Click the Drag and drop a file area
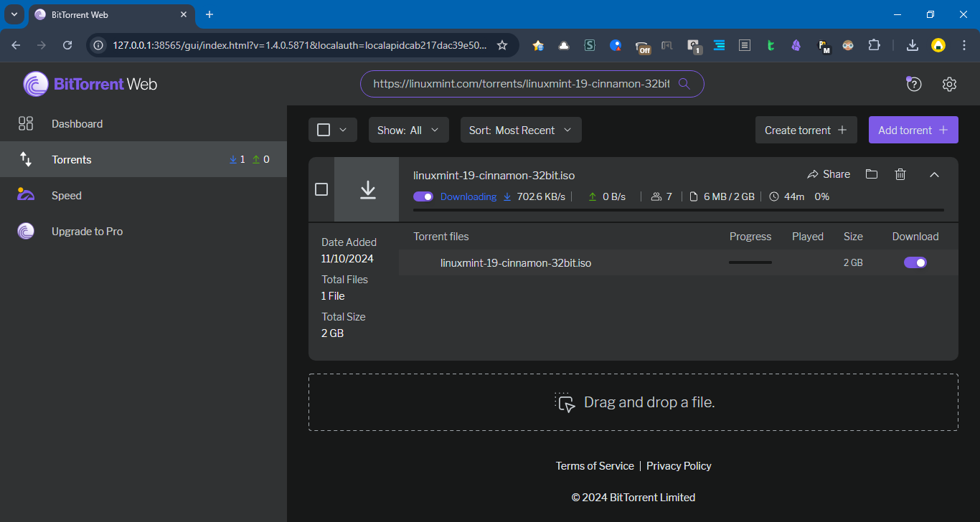This screenshot has width=980, height=522. (x=633, y=402)
